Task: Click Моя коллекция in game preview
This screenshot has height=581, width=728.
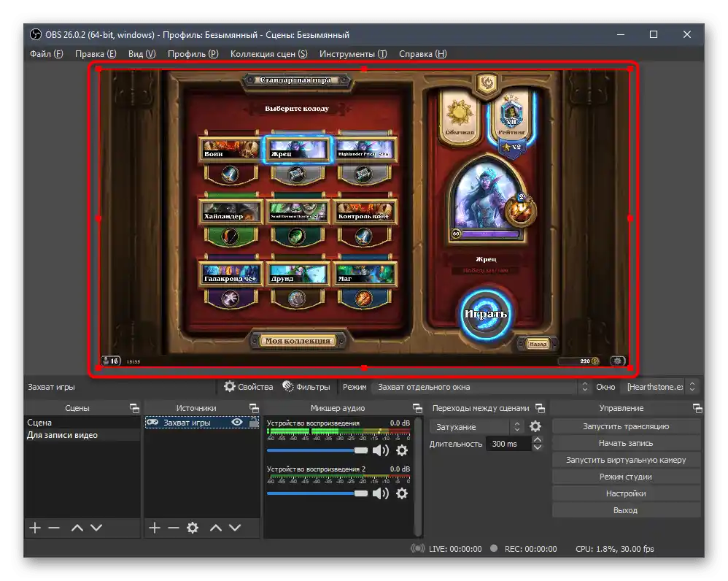Action: [298, 340]
